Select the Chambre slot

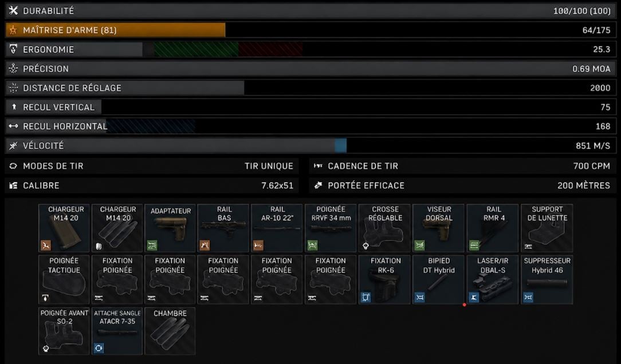170,331
